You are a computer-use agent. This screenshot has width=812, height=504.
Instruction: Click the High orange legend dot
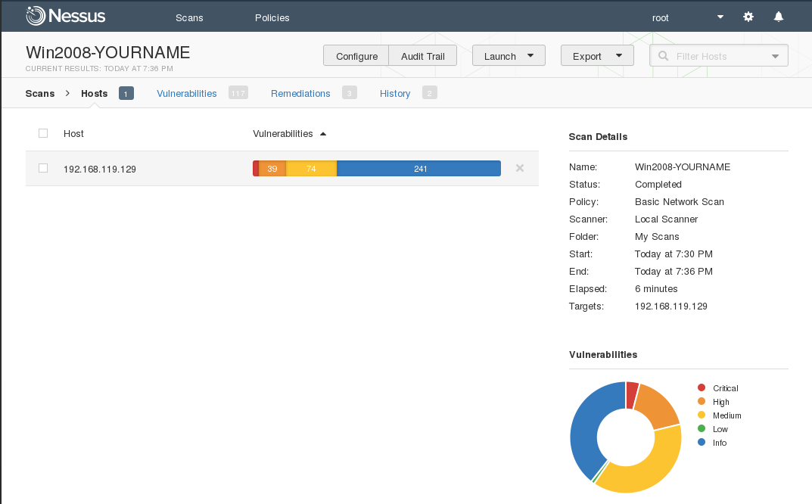pos(702,401)
